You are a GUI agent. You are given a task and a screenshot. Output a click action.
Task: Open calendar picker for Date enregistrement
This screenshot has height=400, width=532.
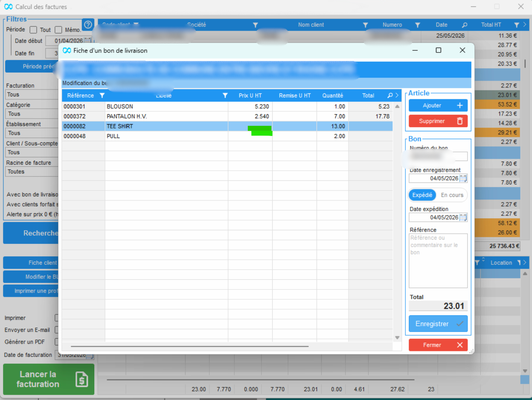point(463,178)
